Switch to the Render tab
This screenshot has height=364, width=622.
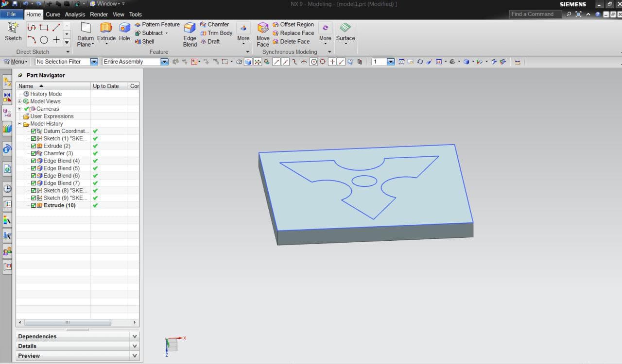(99, 15)
